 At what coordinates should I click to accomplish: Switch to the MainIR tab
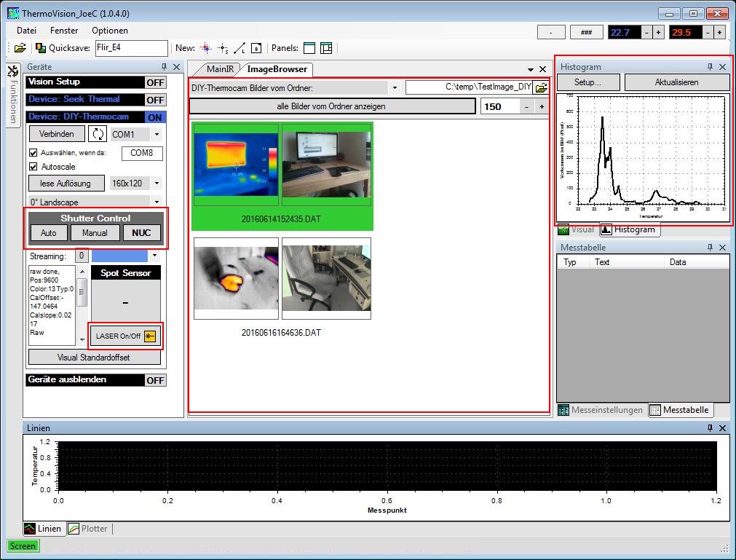click(219, 69)
